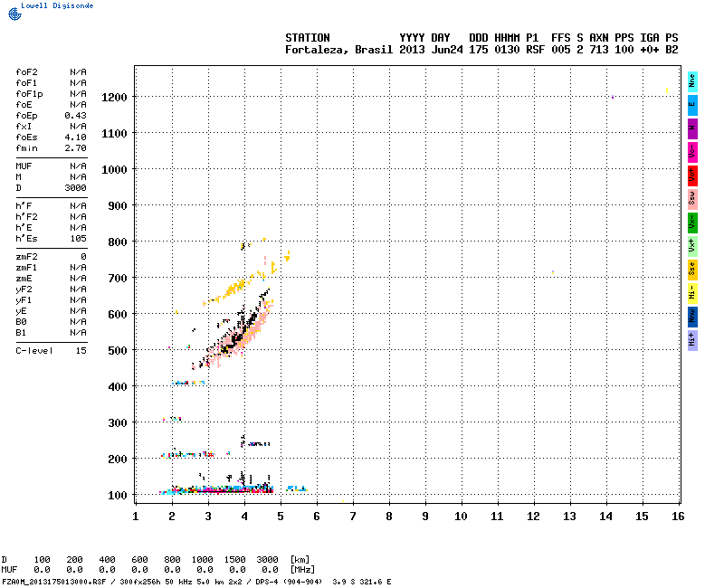Screen dimensions: 724x588
Task: Click the PS value B2
Action: (x=672, y=50)
